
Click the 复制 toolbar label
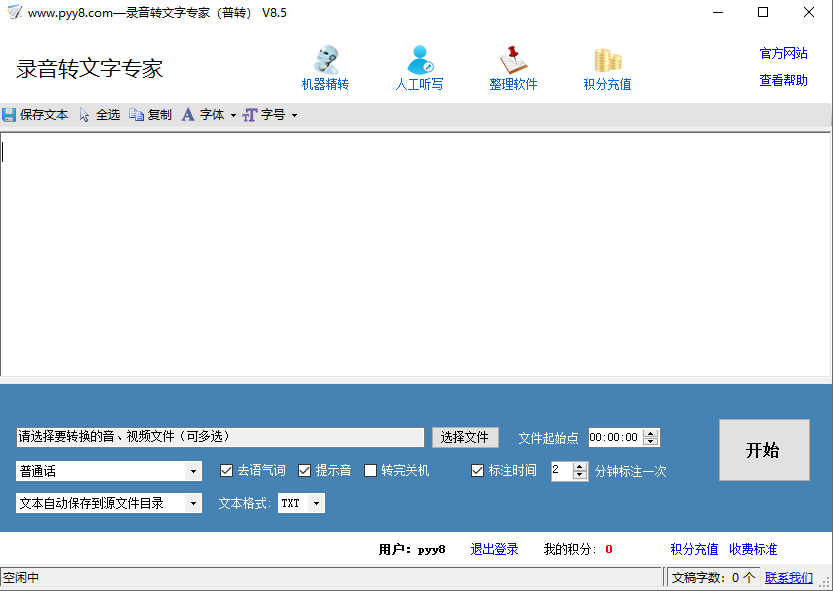point(159,115)
